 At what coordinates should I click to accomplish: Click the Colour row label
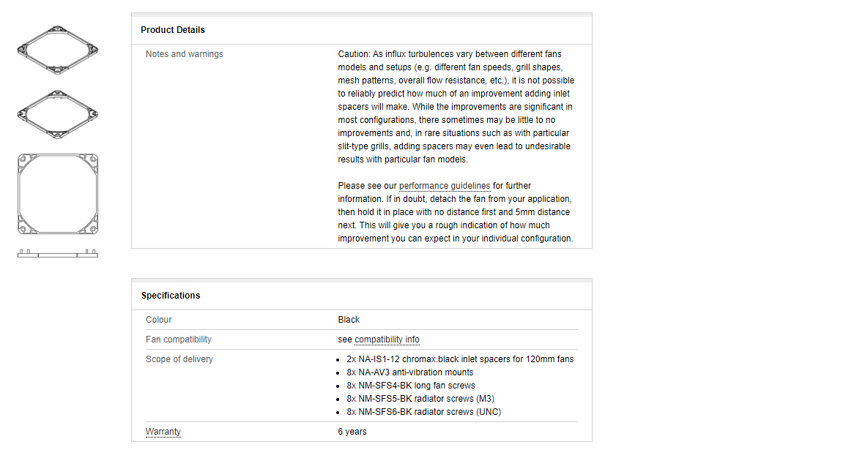click(x=159, y=320)
